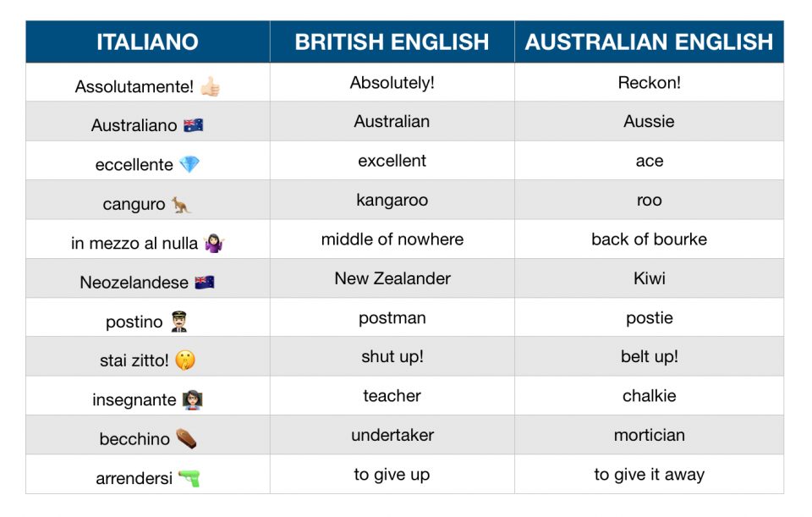Image resolution: width=812 pixels, height=517 pixels.
Task: Click the "chalkie" table cell
Action: (649, 396)
